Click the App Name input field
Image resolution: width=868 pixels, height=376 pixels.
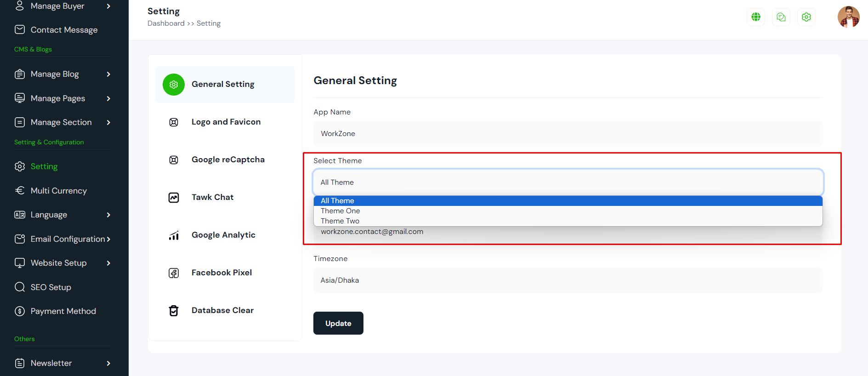(567, 134)
